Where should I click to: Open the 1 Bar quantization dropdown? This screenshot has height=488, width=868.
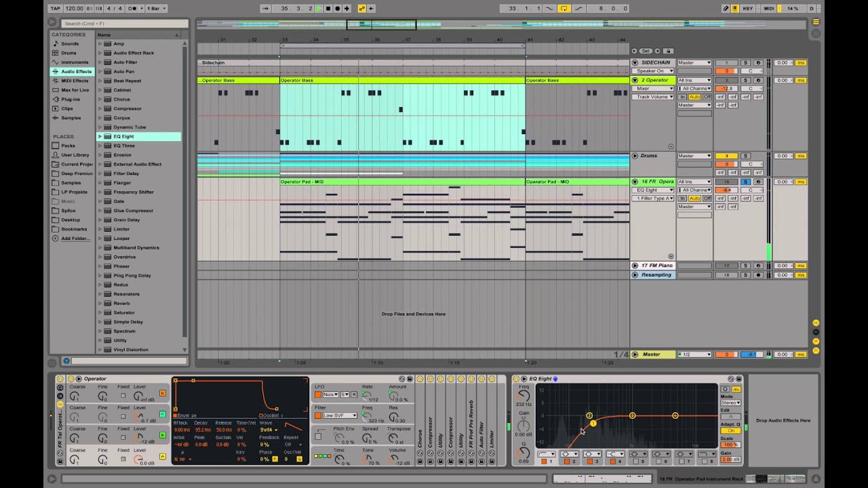tap(155, 8)
